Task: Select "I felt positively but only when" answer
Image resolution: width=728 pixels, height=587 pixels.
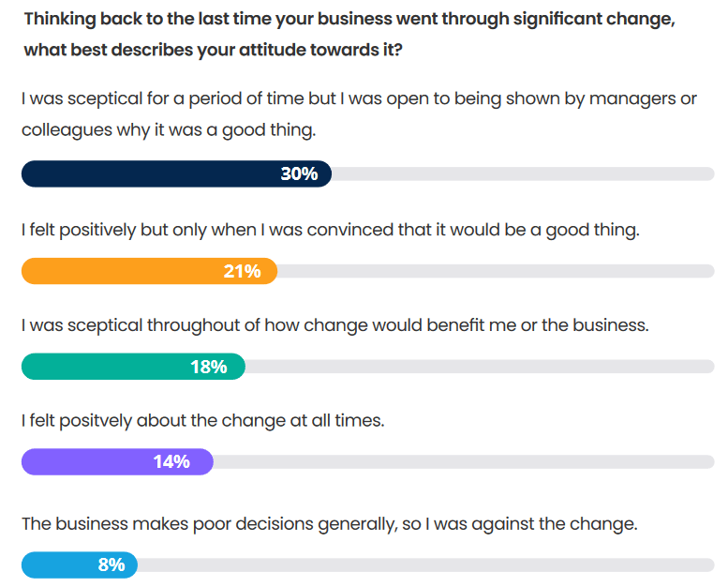Action: pyautogui.click(x=330, y=230)
